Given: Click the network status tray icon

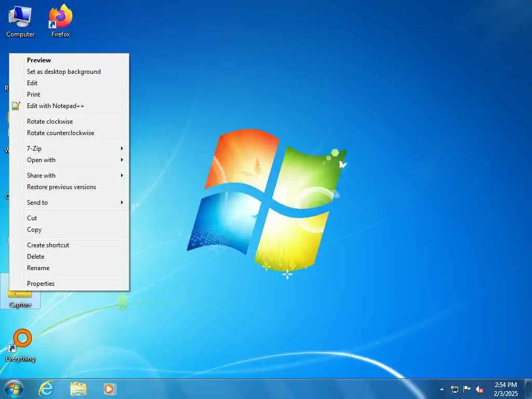Looking at the screenshot, I should click(x=454, y=389).
